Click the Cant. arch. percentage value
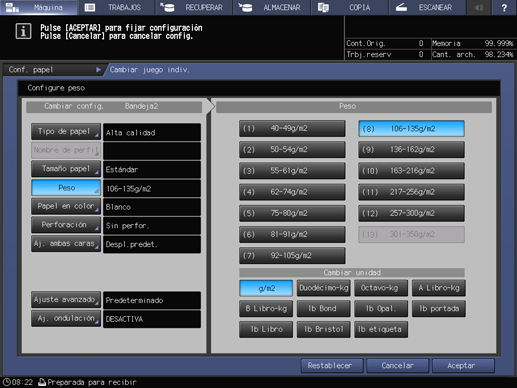The width and height of the screenshot is (517, 388). pos(499,54)
